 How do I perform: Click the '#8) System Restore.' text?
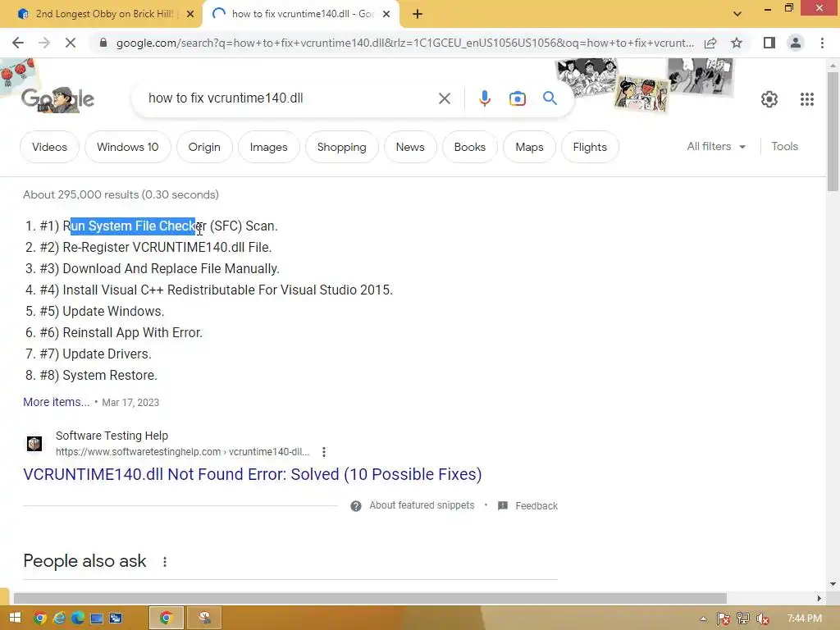[x=98, y=375]
